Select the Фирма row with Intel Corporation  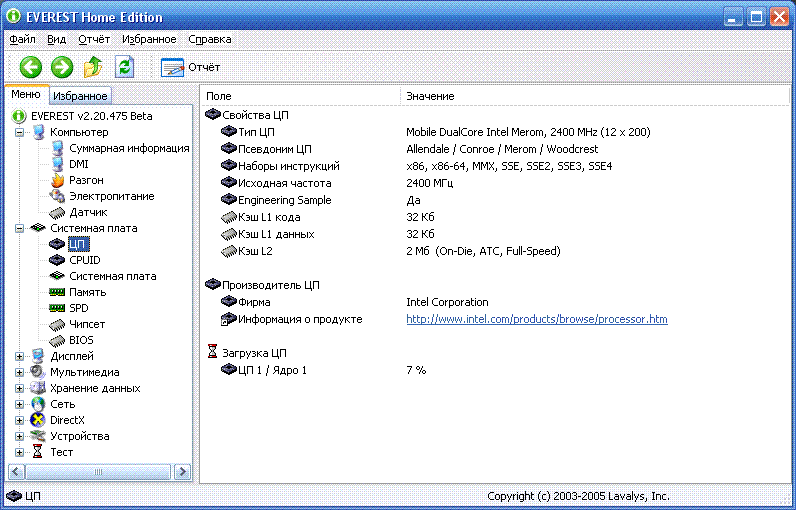point(495,302)
